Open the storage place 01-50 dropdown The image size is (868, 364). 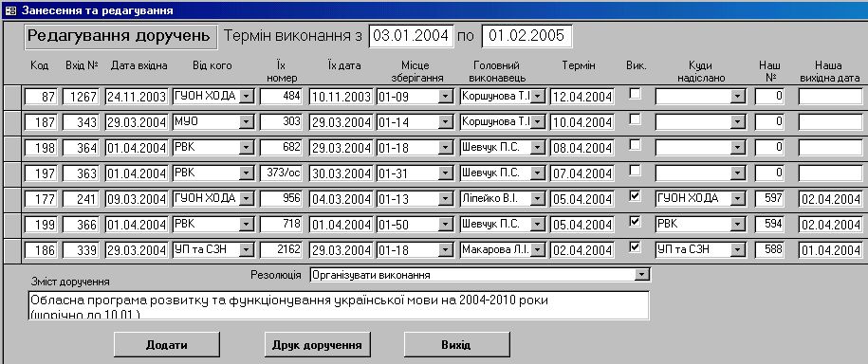[446, 224]
